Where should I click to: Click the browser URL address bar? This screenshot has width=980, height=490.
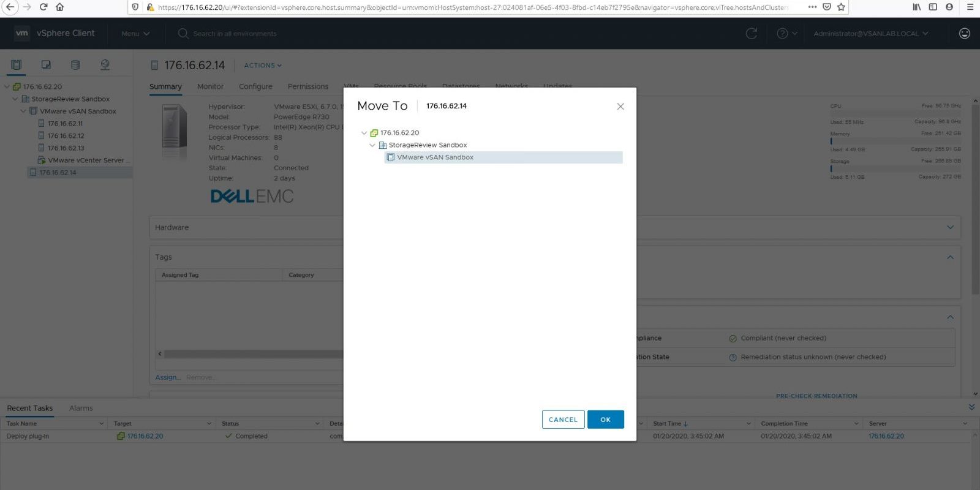tap(472, 7)
